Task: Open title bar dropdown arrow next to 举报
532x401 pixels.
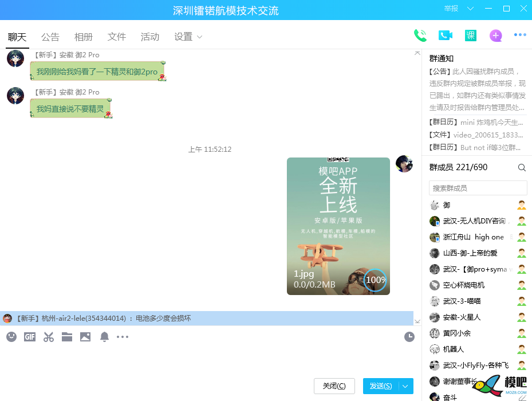Action: coord(470,9)
